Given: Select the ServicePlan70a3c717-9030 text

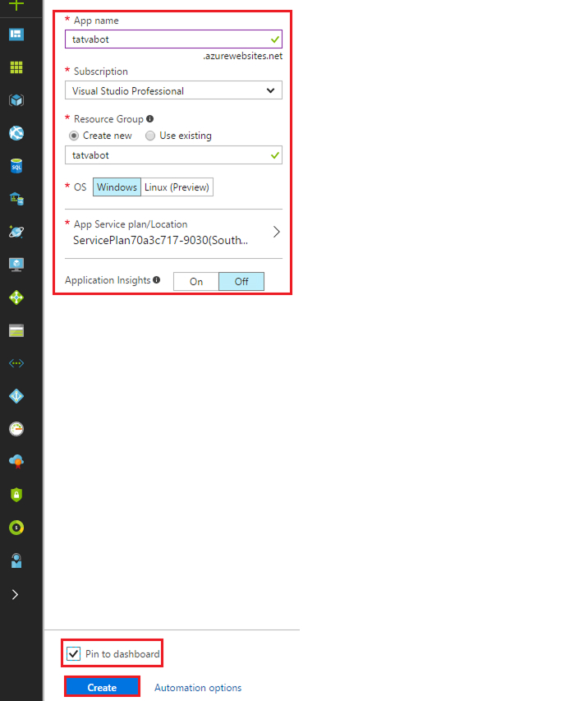Looking at the screenshot, I should pos(160,241).
